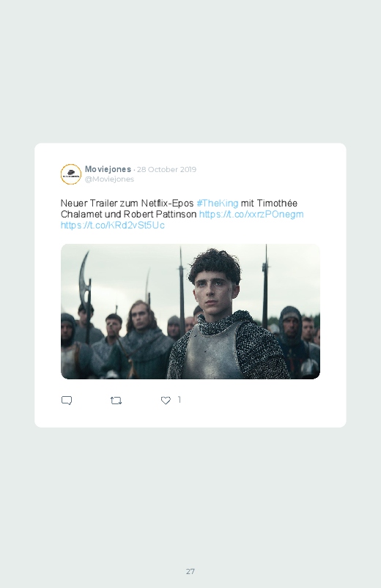Open the t.co/xxrzPOnegm link
381x588 pixels.
click(251, 215)
